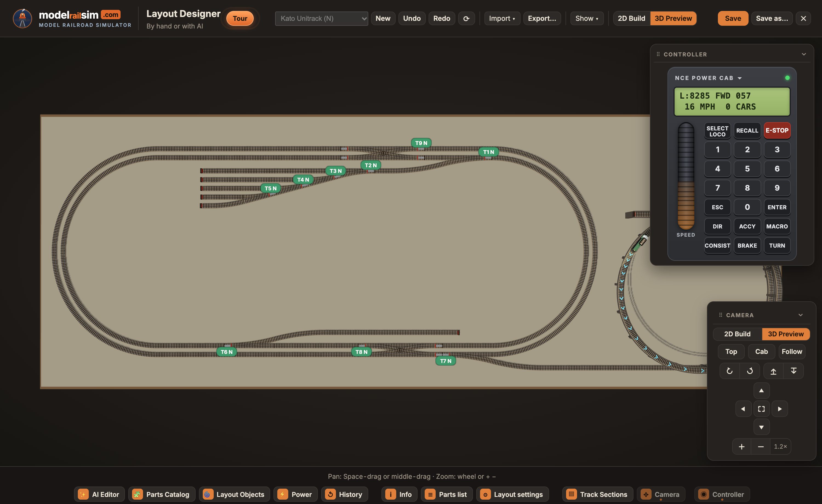Toggle turnout T7 N on the lower track
The image size is (822, 504).
pos(445,360)
